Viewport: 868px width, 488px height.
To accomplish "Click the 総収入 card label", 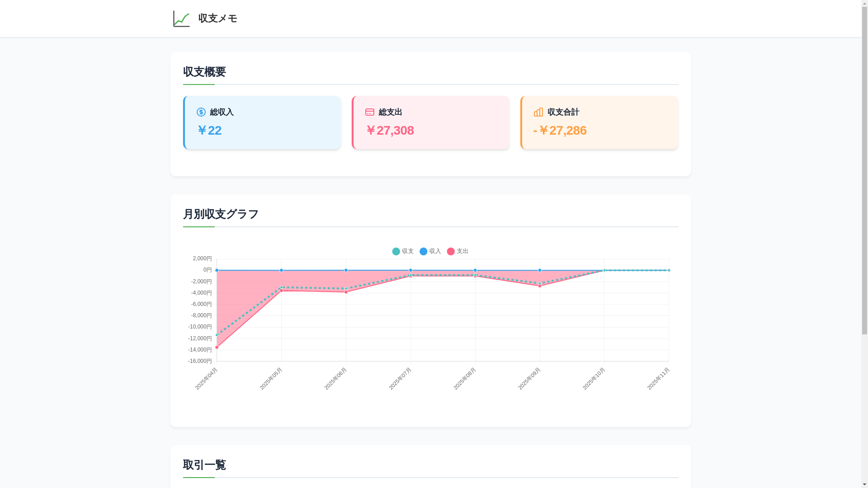I will point(222,112).
